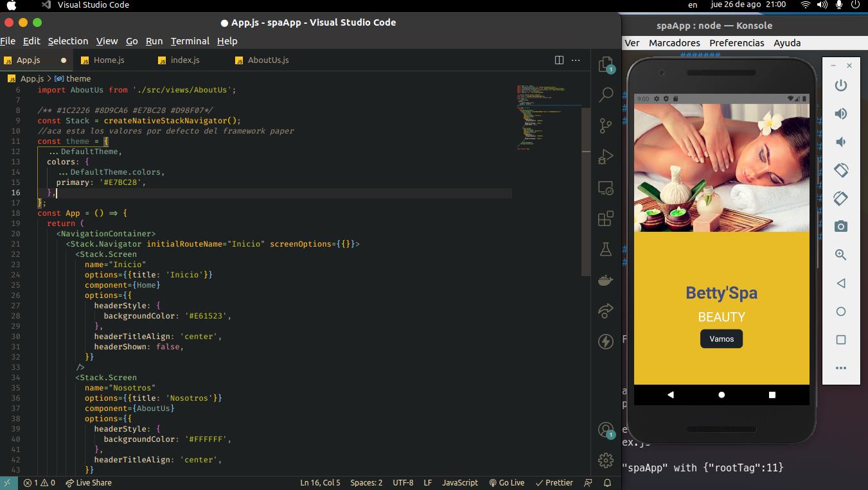This screenshot has width=868, height=490.
Task: Open the Run and Debug view
Action: point(606,157)
